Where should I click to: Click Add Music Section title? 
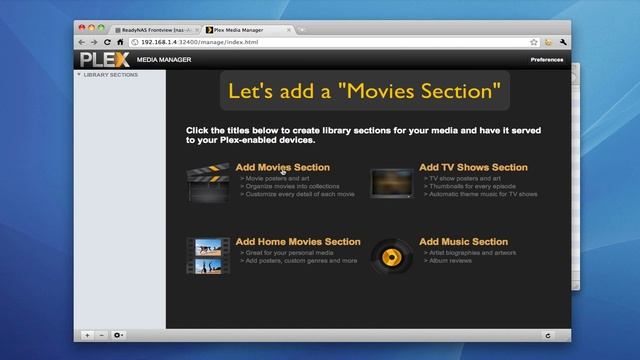pyautogui.click(x=464, y=242)
